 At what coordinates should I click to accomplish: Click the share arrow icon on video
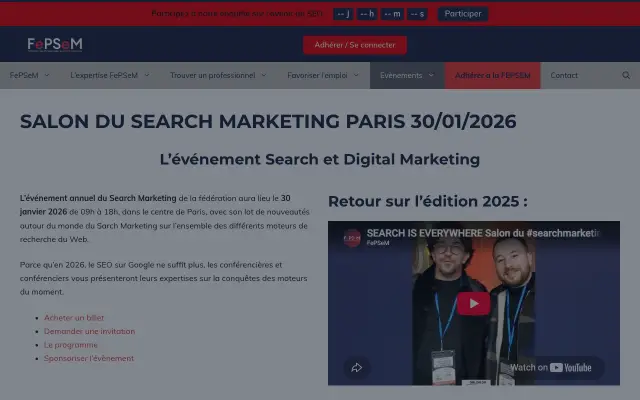(357, 367)
